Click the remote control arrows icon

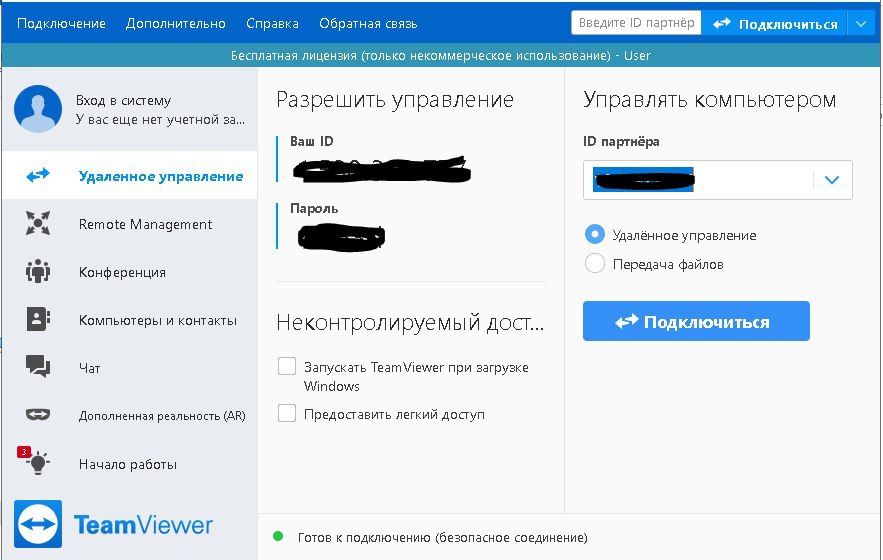(x=38, y=176)
